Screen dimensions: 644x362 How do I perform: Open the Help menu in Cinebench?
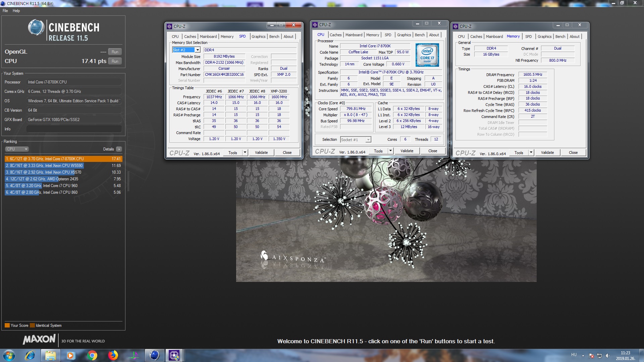16,11
